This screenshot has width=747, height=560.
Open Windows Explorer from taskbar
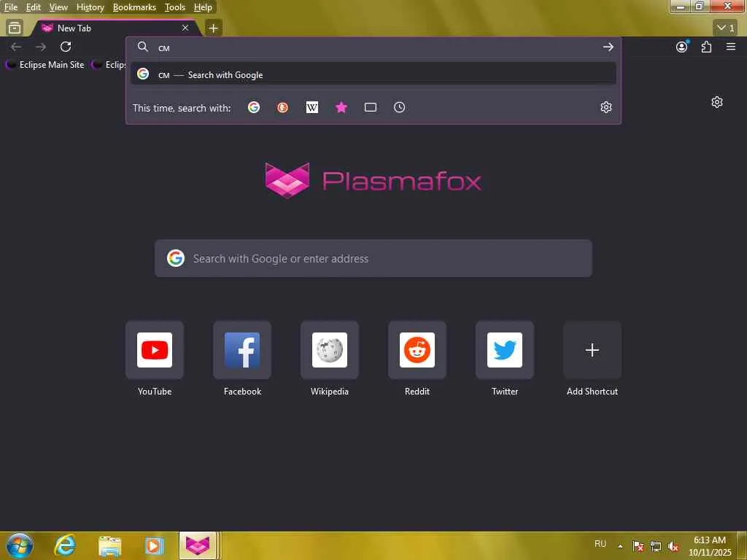click(110, 545)
